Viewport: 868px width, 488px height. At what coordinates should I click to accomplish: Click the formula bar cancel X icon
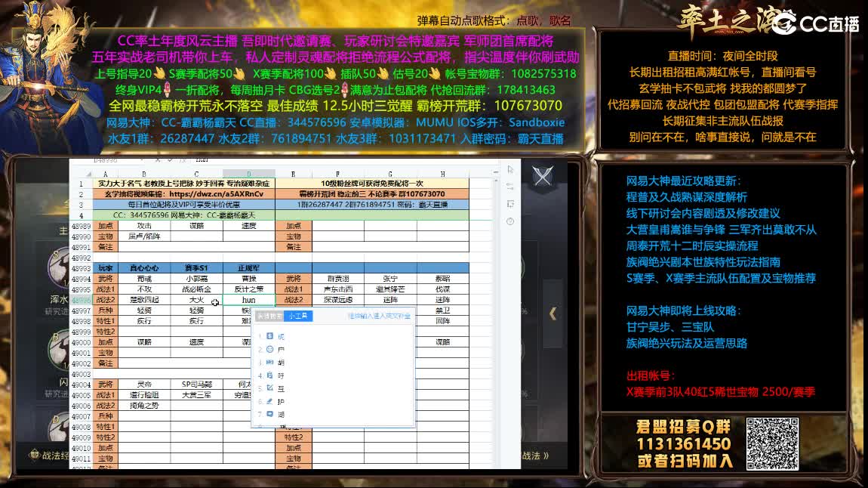[x=157, y=160]
